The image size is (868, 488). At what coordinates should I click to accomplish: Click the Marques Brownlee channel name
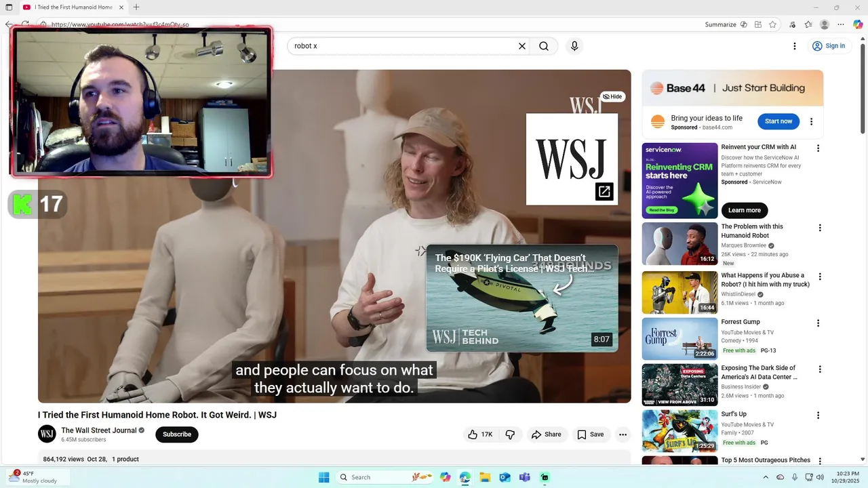[x=744, y=245]
